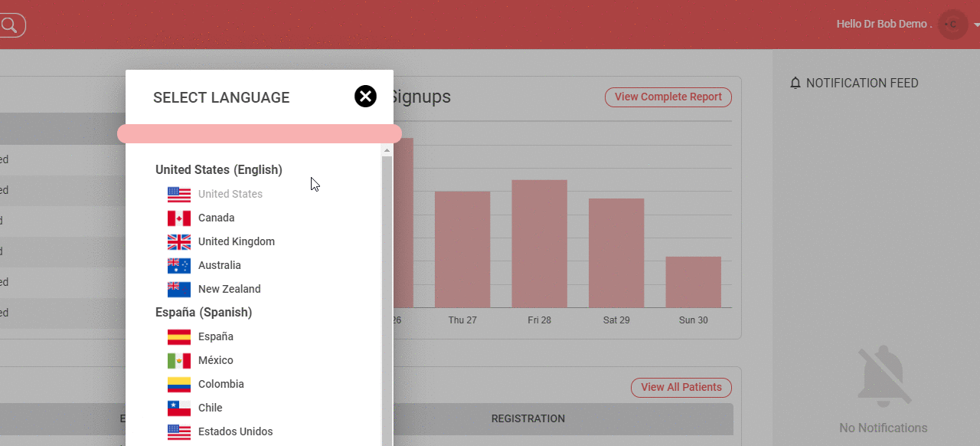
Task: Click the user avatar next to greeting
Action: pyautogui.click(x=952, y=25)
